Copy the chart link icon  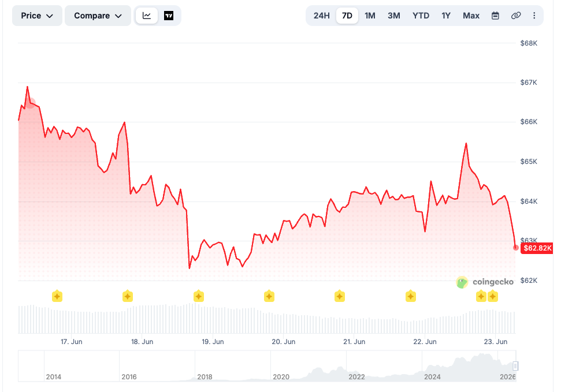click(515, 16)
